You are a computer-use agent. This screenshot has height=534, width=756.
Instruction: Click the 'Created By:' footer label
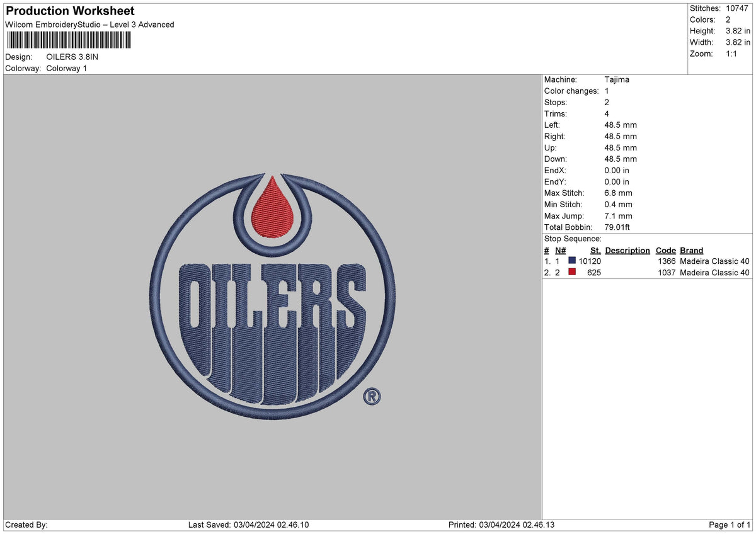(26, 525)
